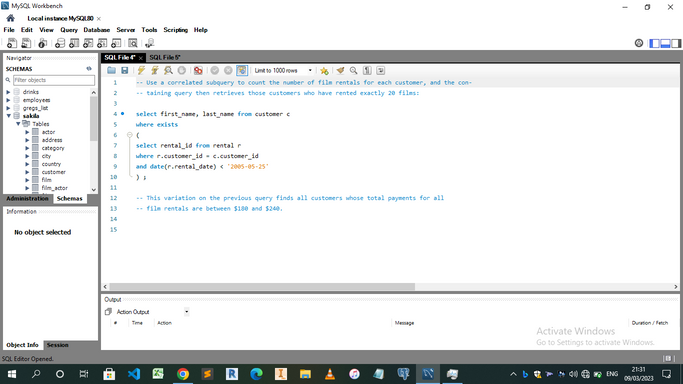
Task: Open the Database menu
Action: point(96,30)
